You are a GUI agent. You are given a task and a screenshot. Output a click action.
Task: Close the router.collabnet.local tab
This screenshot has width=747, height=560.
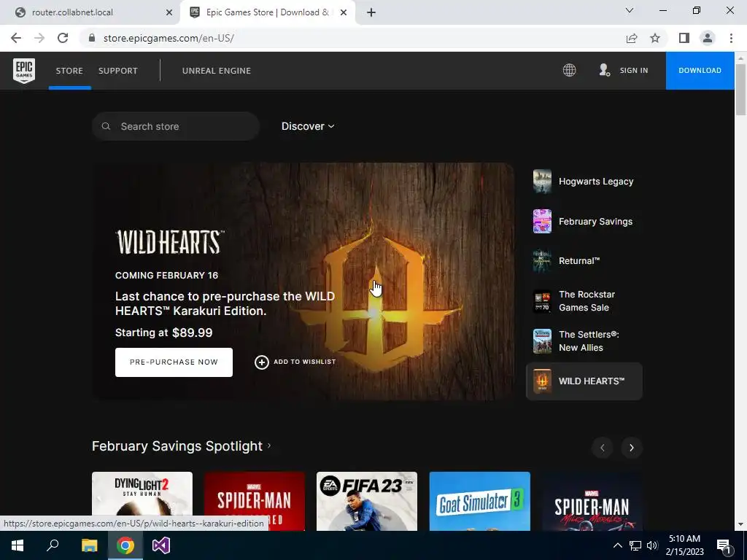[169, 13]
